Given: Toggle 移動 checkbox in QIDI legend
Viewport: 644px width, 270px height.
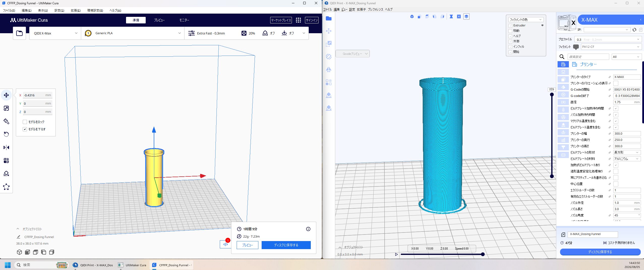Looking at the screenshot, I should (x=510, y=31).
